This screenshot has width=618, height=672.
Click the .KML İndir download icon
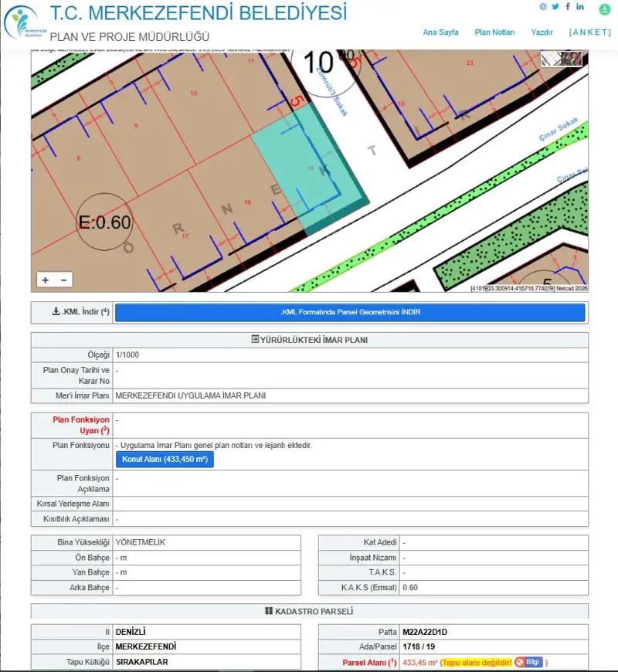pyautogui.click(x=56, y=311)
